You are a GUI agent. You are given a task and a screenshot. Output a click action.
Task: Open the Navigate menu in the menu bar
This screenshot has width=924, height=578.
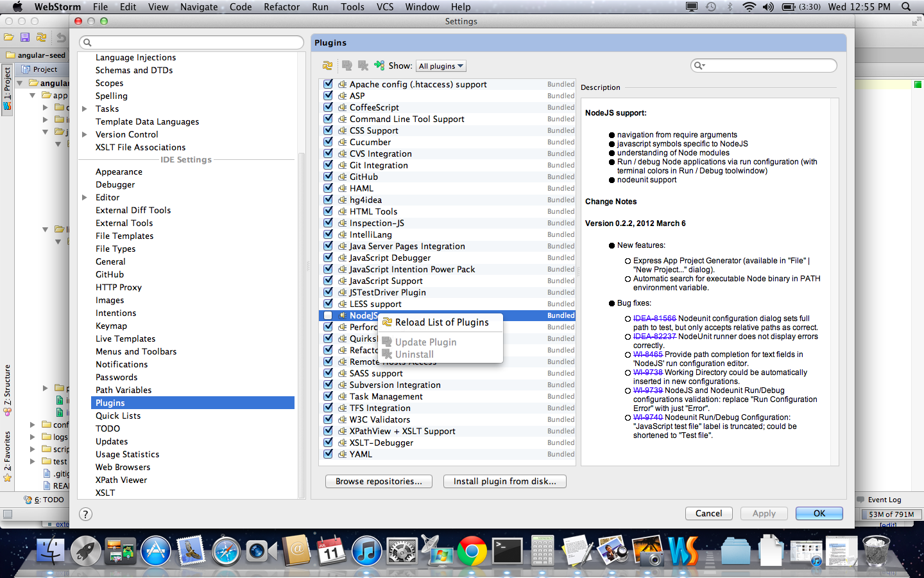tap(199, 7)
